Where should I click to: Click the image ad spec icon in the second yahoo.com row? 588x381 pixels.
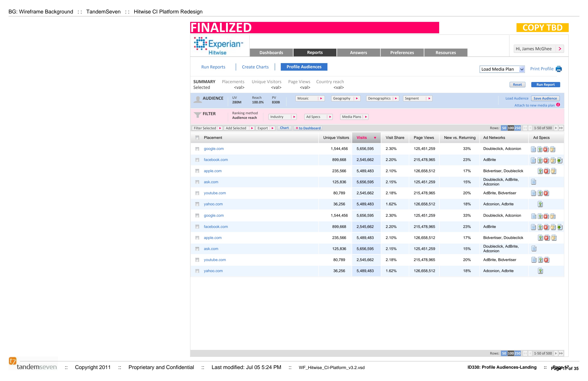[x=541, y=271]
